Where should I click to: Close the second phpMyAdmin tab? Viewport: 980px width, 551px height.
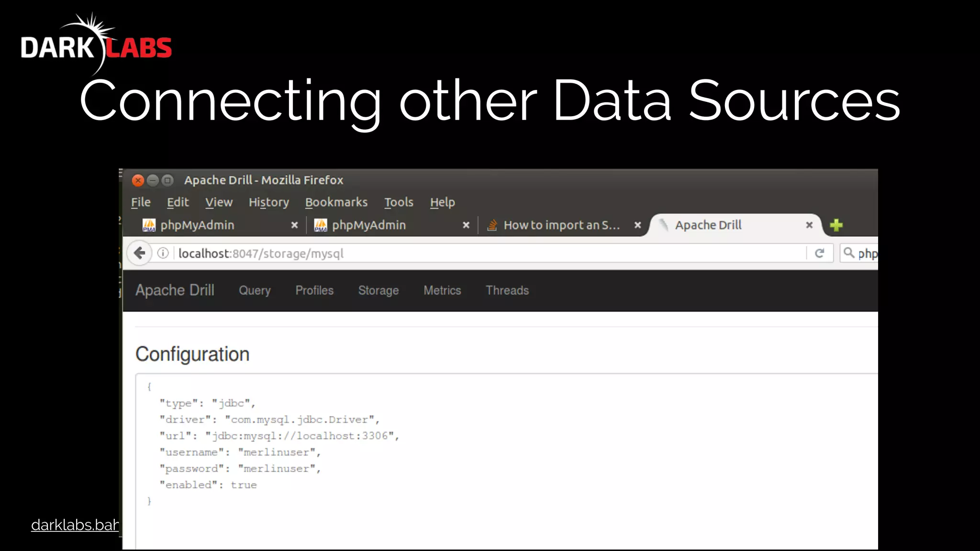coord(466,225)
